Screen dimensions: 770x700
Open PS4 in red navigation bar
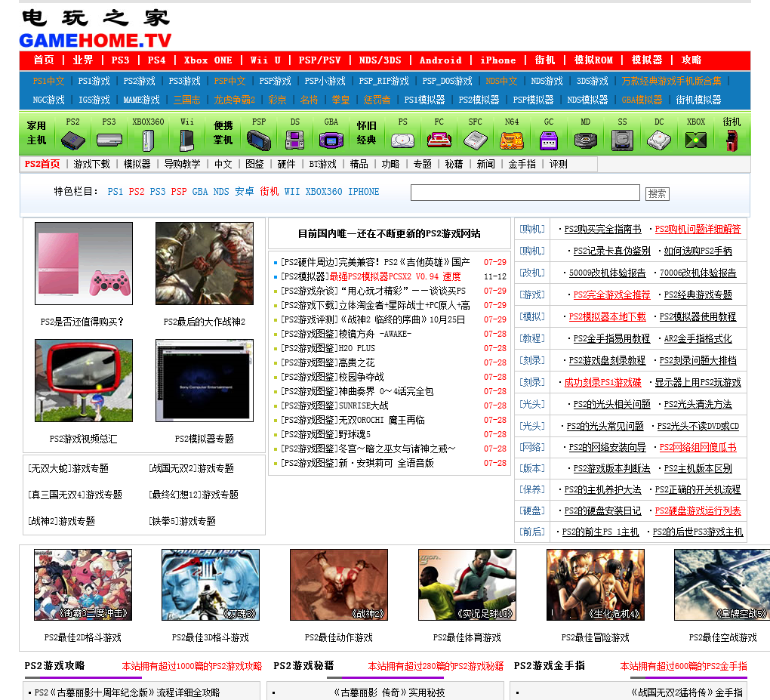157,60
